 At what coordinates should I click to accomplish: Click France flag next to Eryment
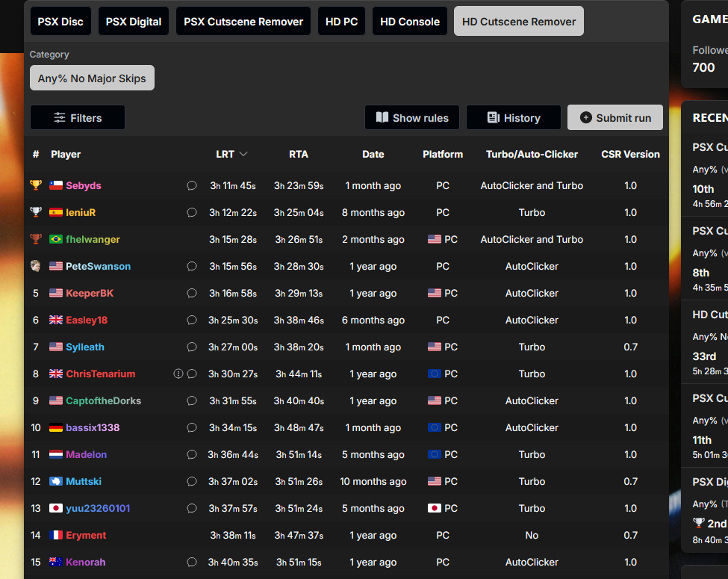(56, 536)
